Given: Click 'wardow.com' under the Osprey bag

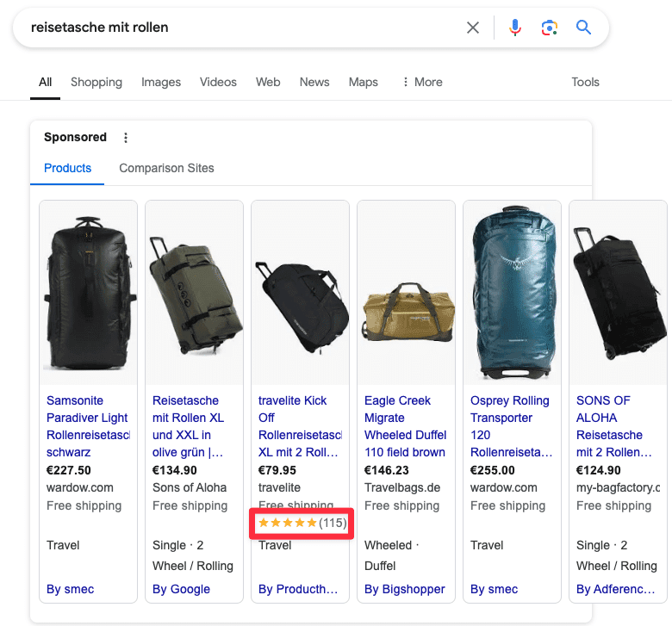Looking at the screenshot, I should pyautogui.click(x=504, y=487).
